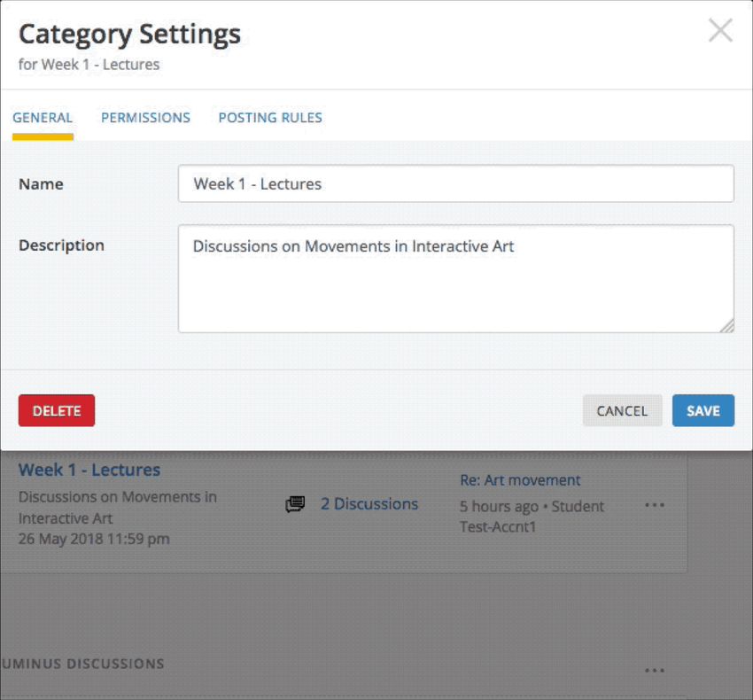Save the category settings

(x=703, y=411)
